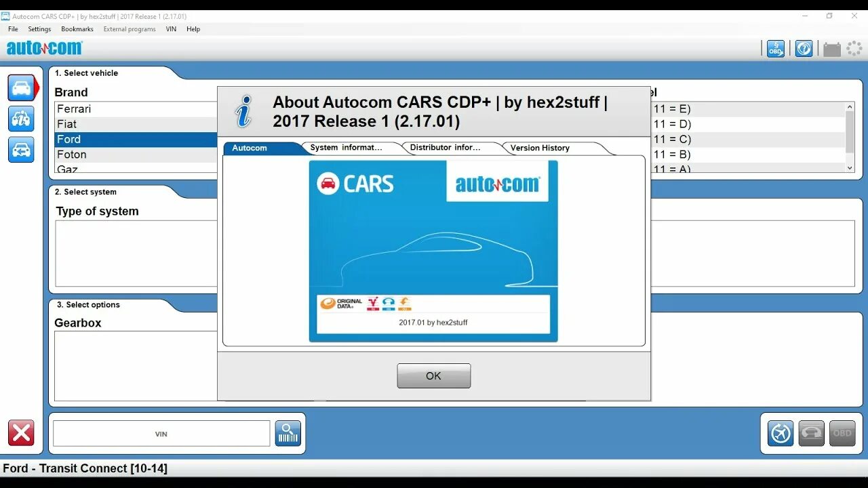Select Foton in the Brand list
Viewport: 868px width, 488px height.
coord(136,155)
